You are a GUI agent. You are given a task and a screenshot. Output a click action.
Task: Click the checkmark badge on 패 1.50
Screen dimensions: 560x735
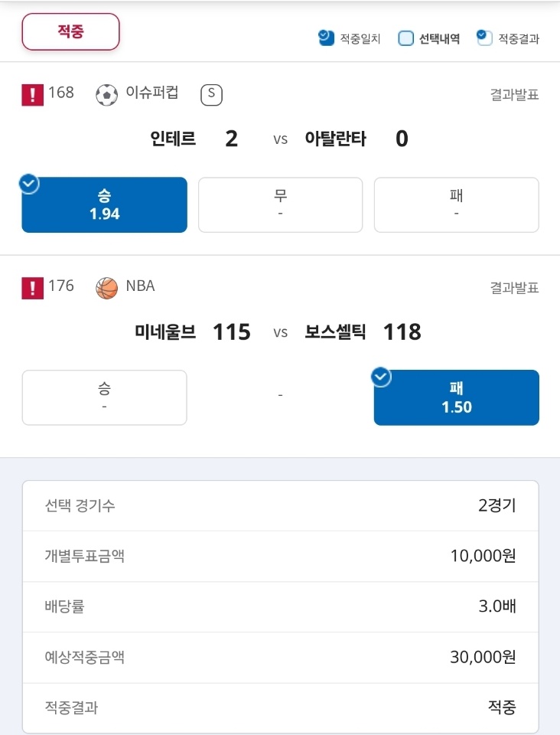[x=381, y=377]
